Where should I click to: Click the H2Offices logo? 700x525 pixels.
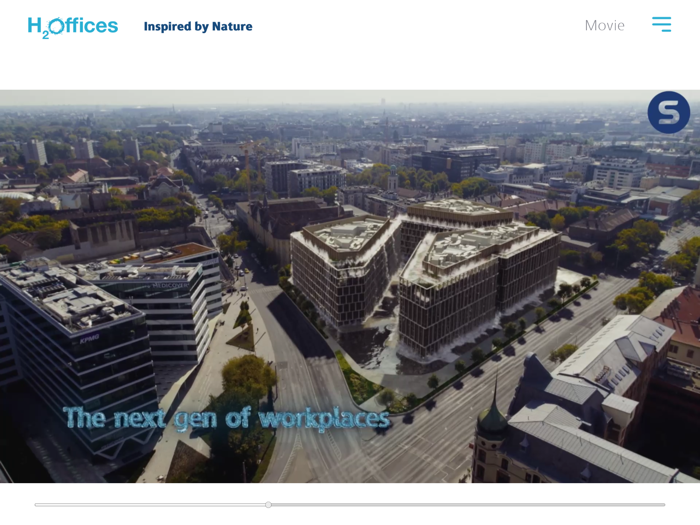point(73,28)
